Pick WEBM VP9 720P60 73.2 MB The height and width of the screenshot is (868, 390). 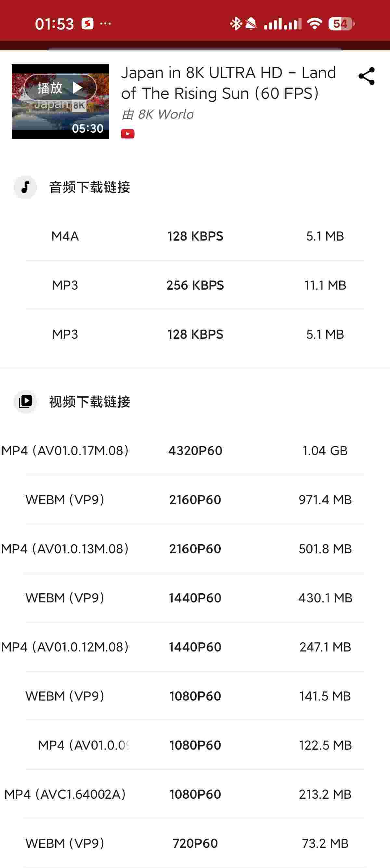195,843
